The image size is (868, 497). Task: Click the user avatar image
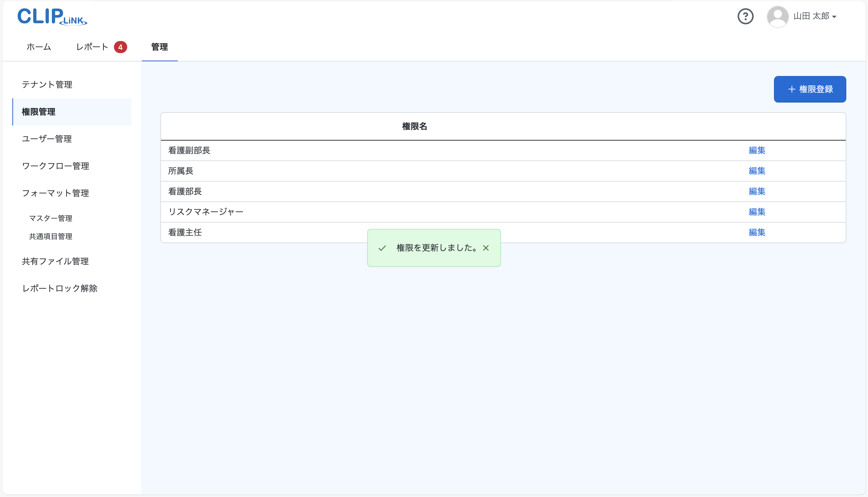pos(778,16)
